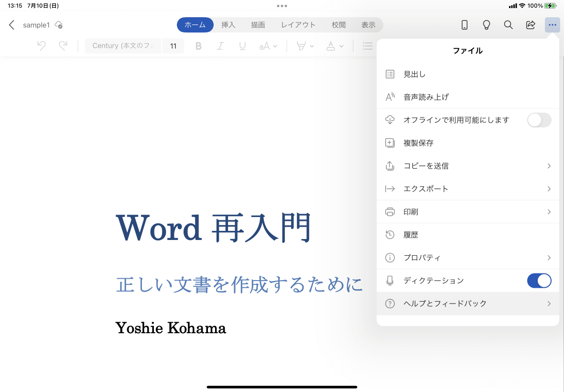Open 印刷 print options
The width and height of the screenshot is (564, 392).
click(467, 212)
